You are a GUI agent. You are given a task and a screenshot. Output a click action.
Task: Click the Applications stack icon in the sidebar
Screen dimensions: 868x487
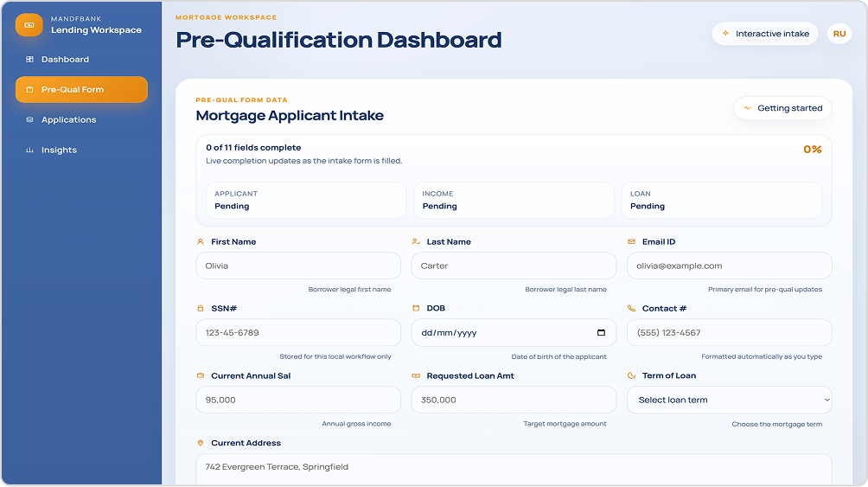coord(30,119)
